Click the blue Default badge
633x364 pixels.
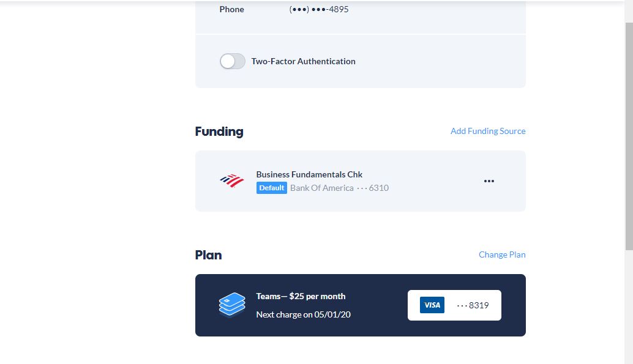(x=271, y=188)
